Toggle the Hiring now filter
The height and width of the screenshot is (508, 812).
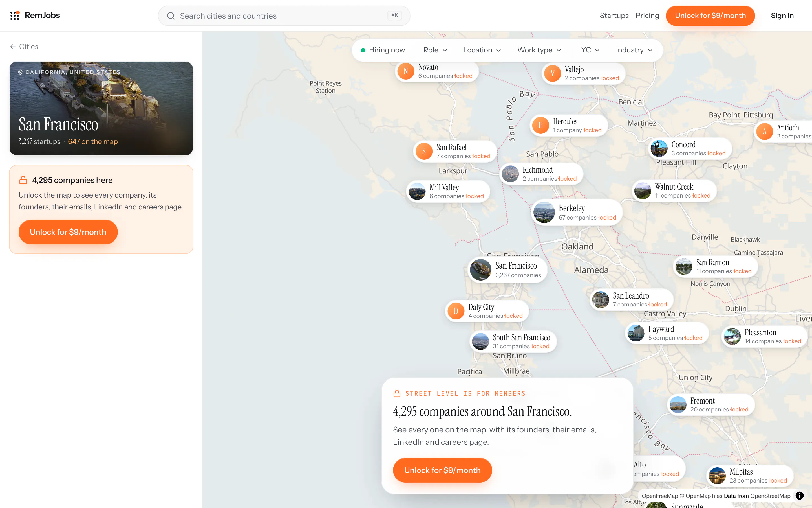tap(383, 50)
